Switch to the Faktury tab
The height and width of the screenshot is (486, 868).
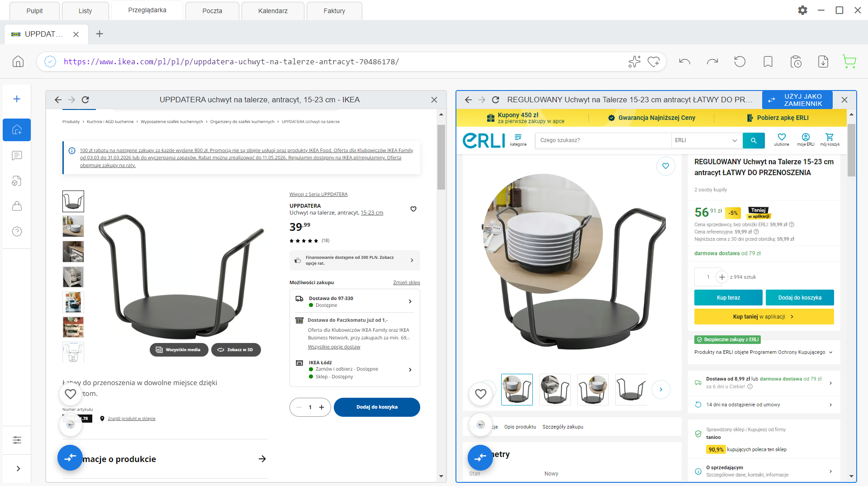pos(334,11)
